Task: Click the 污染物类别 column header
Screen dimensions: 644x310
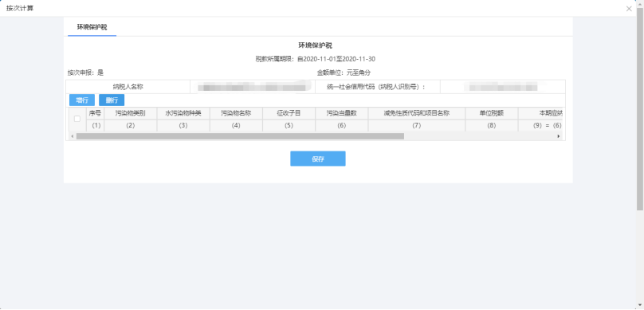Action: 131,113
